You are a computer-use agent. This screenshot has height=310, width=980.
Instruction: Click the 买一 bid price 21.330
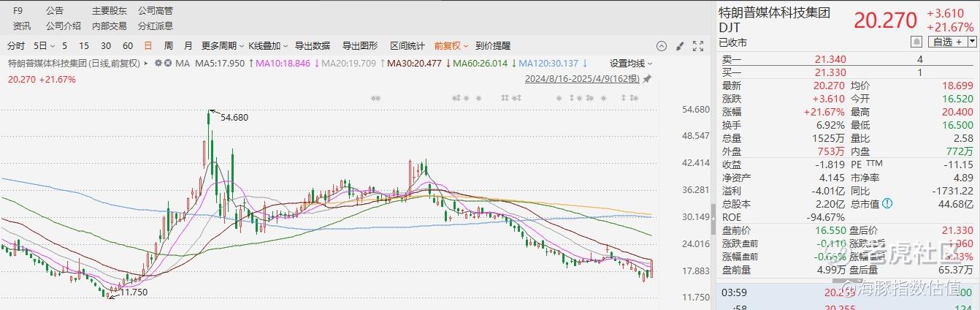tap(832, 72)
